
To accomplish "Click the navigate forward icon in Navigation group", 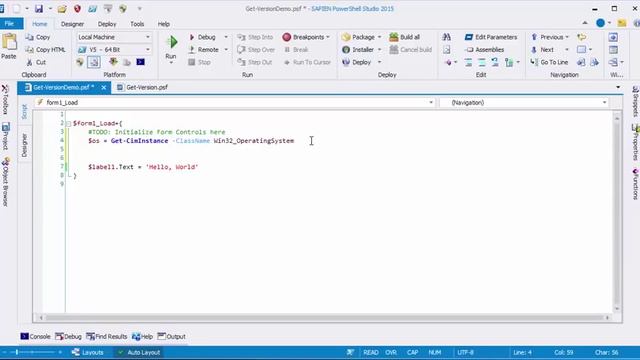I will 595,62.
